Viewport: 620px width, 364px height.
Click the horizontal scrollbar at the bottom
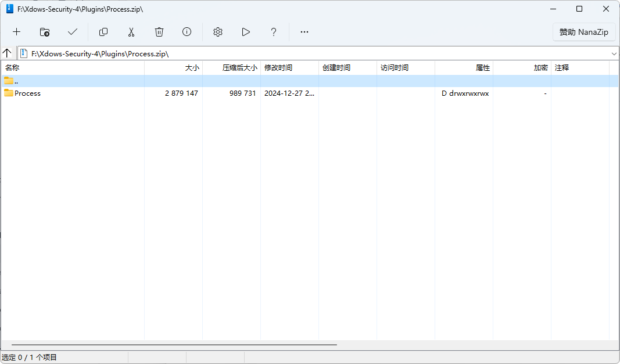click(x=174, y=344)
